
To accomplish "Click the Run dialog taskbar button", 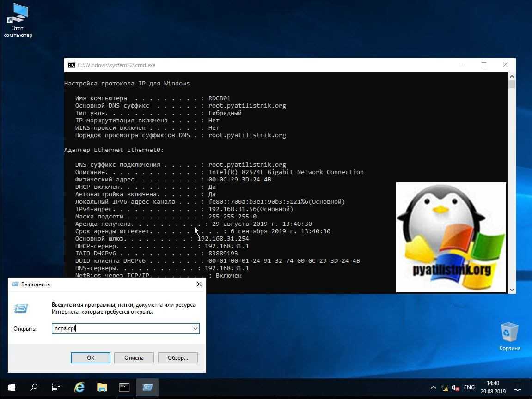I will click(147, 387).
